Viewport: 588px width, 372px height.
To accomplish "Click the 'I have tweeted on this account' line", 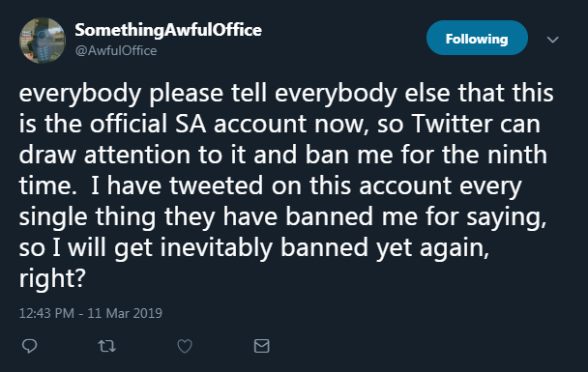I will [x=270, y=186].
